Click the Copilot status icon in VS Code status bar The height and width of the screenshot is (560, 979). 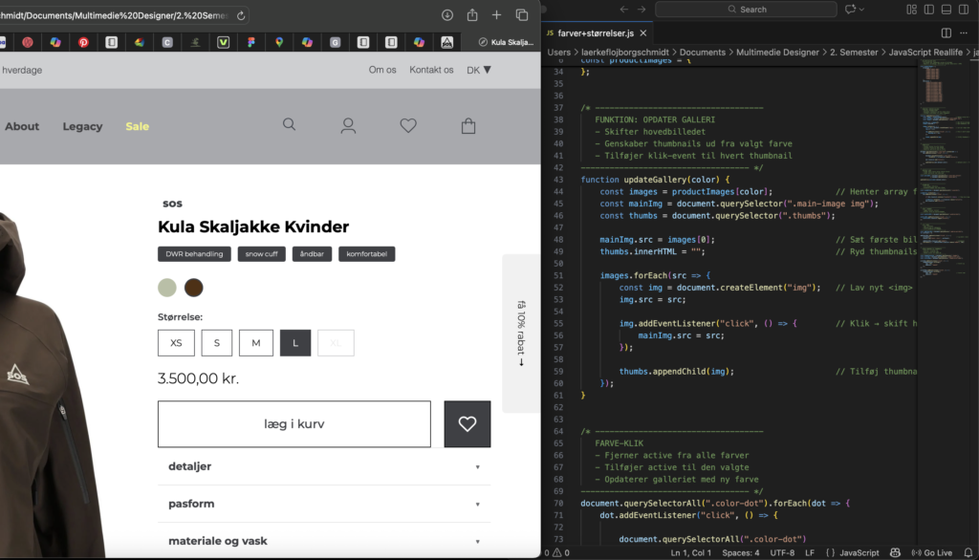point(895,552)
